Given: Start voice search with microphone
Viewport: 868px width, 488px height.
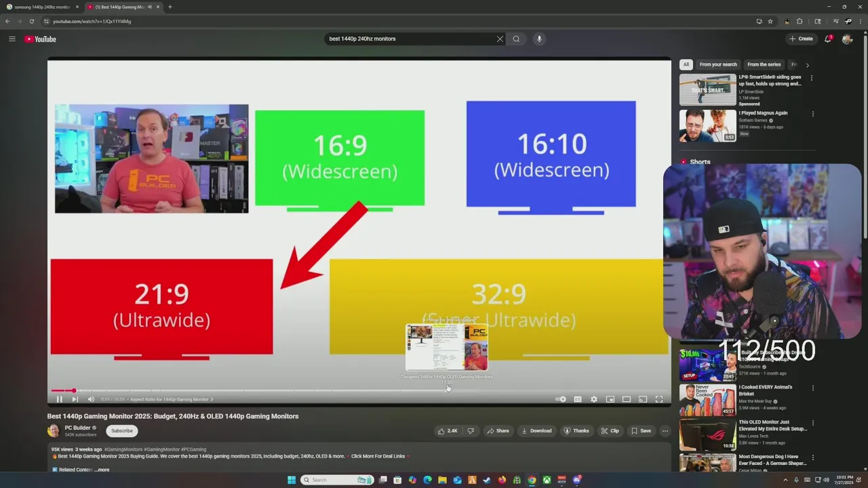Looking at the screenshot, I should (539, 39).
